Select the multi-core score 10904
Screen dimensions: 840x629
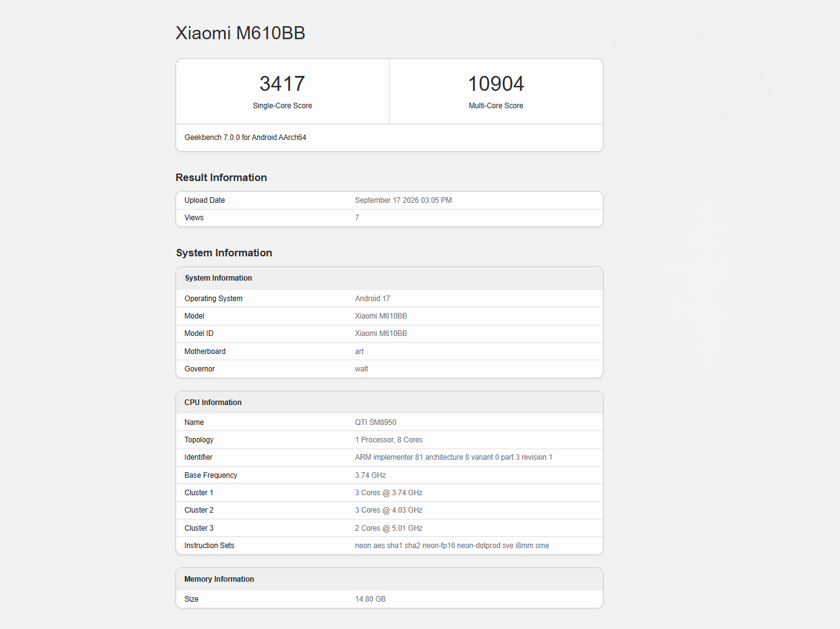coord(496,83)
